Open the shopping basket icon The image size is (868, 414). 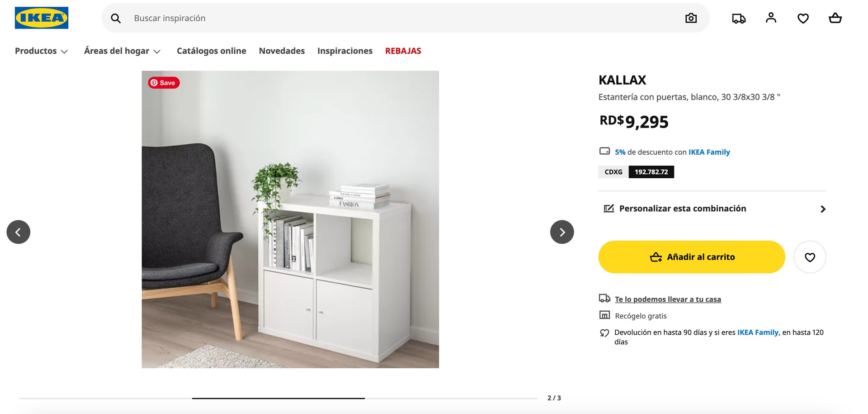coord(835,18)
